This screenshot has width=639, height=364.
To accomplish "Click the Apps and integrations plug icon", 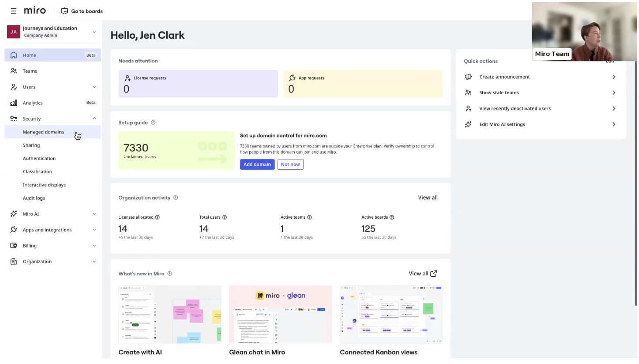I will tap(14, 230).
